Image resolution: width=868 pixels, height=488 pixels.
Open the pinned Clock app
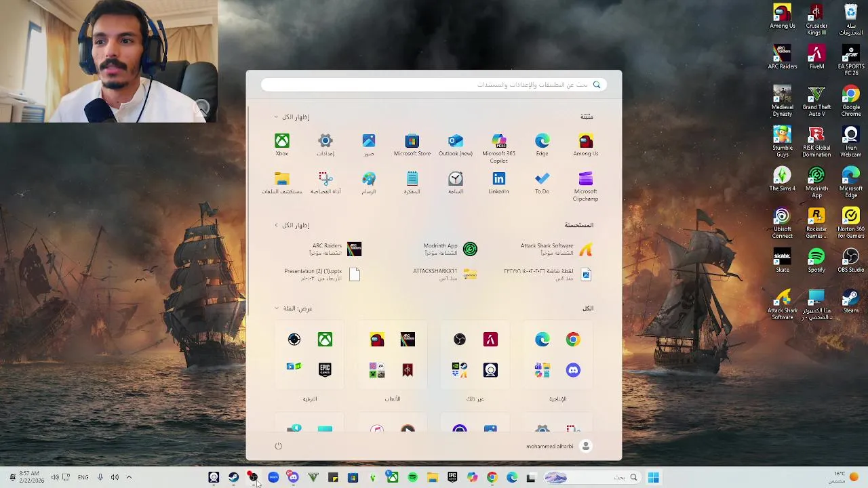click(x=456, y=182)
